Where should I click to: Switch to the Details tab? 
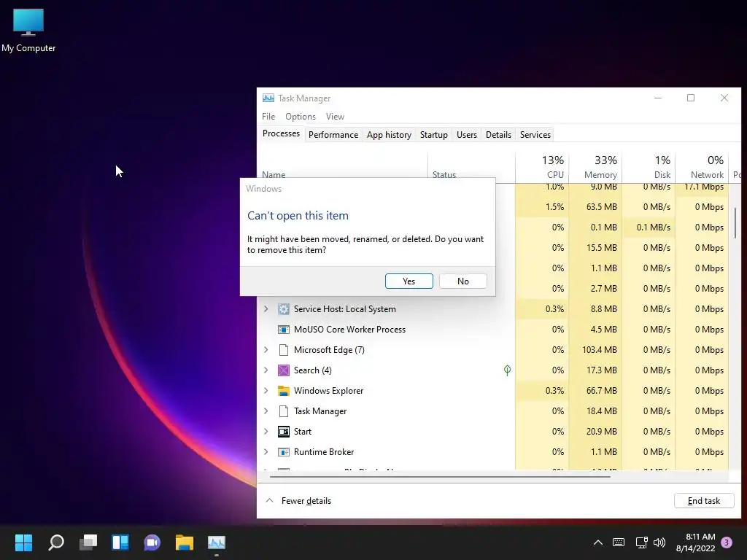click(x=498, y=135)
